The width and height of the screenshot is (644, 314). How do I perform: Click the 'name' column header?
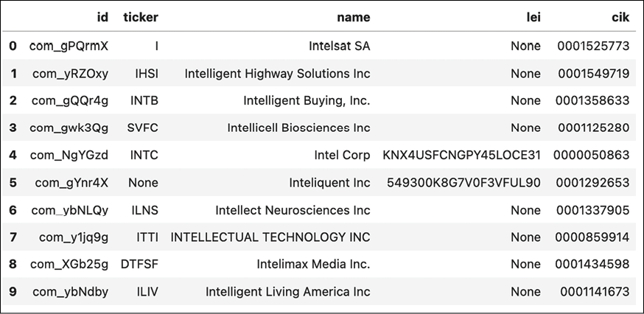[x=354, y=17]
